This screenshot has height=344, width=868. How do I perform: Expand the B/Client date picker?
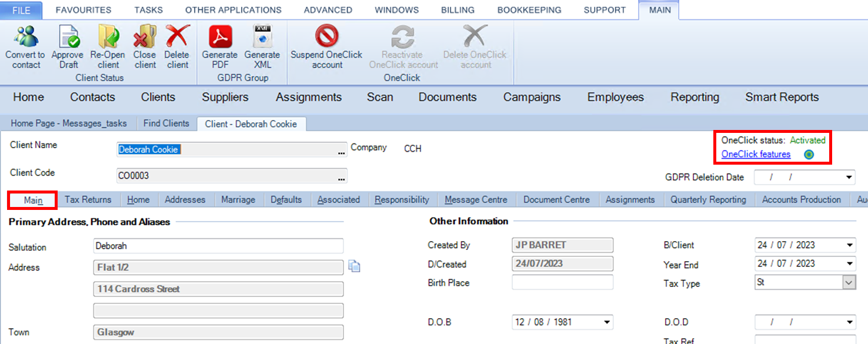(850, 245)
